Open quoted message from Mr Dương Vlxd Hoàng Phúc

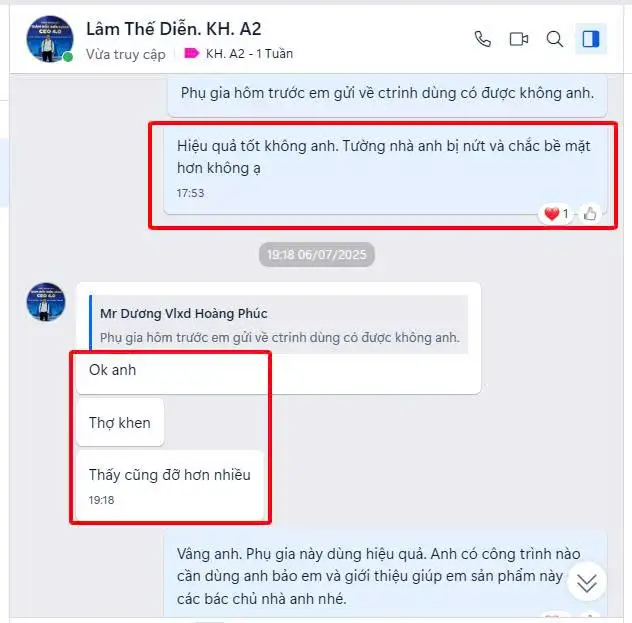(x=279, y=324)
